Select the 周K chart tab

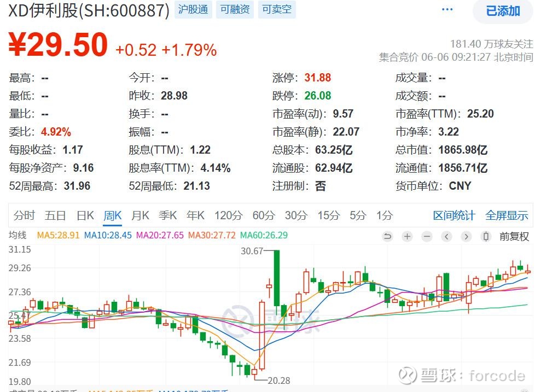point(113,215)
